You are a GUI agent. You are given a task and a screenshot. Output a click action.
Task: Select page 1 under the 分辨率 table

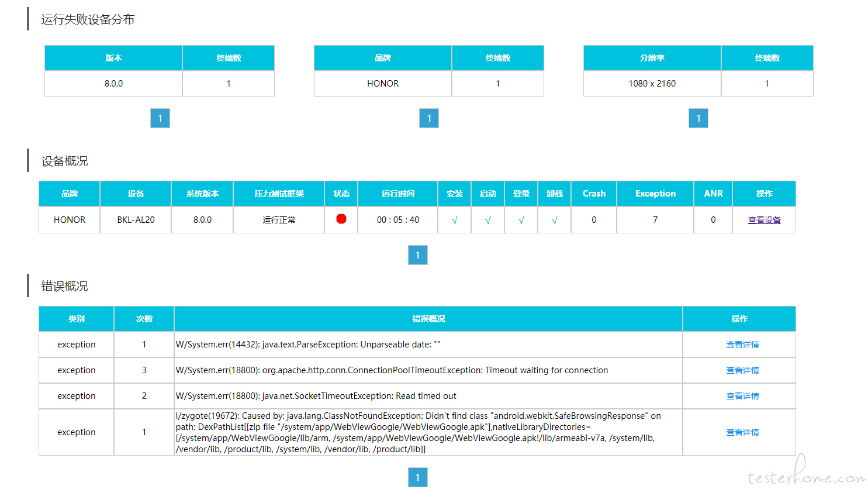pos(698,118)
